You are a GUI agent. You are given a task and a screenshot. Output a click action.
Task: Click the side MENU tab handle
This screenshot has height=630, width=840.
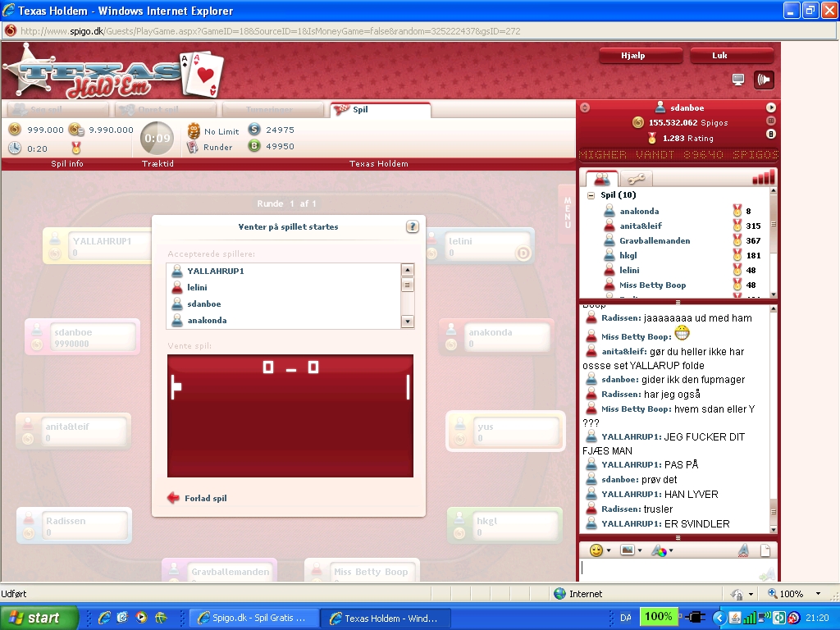coord(567,214)
